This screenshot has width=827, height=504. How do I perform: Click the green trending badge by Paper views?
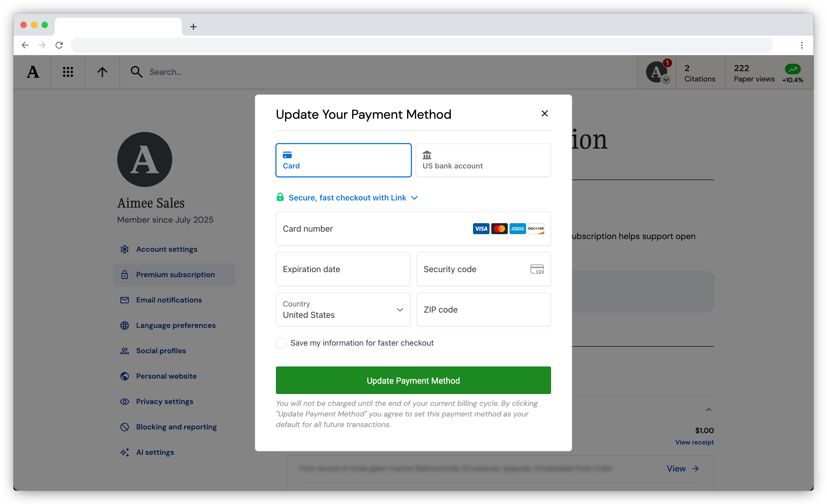[x=792, y=69]
